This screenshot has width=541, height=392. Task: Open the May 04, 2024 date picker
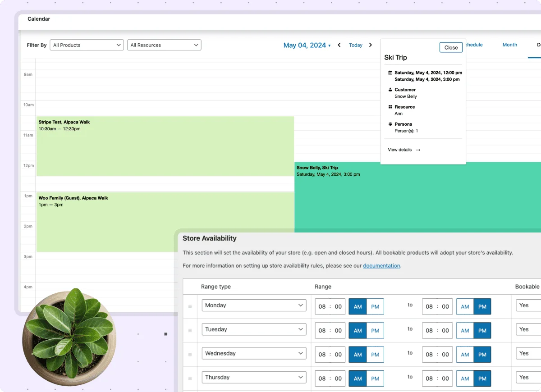307,45
